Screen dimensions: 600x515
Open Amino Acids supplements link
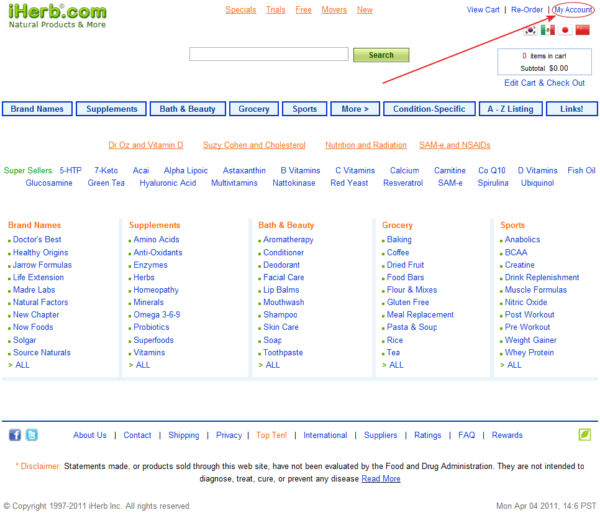click(x=156, y=240)
